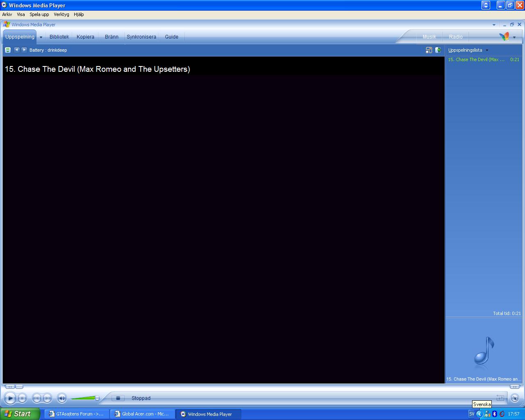Select the previous visualization arrow
Viewport: 525px width, 420px height.
(x=16, y=50)
